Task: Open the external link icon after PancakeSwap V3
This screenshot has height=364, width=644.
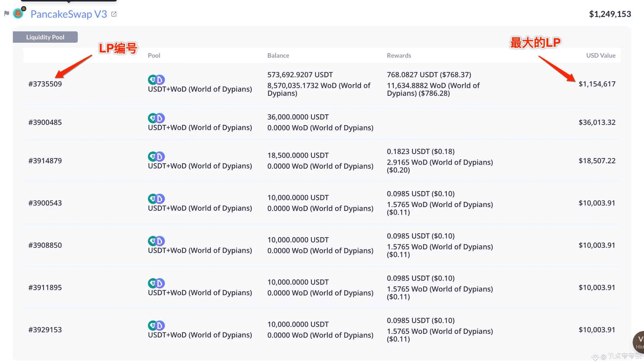Action: pyautogui.click(x=114, y=14)
